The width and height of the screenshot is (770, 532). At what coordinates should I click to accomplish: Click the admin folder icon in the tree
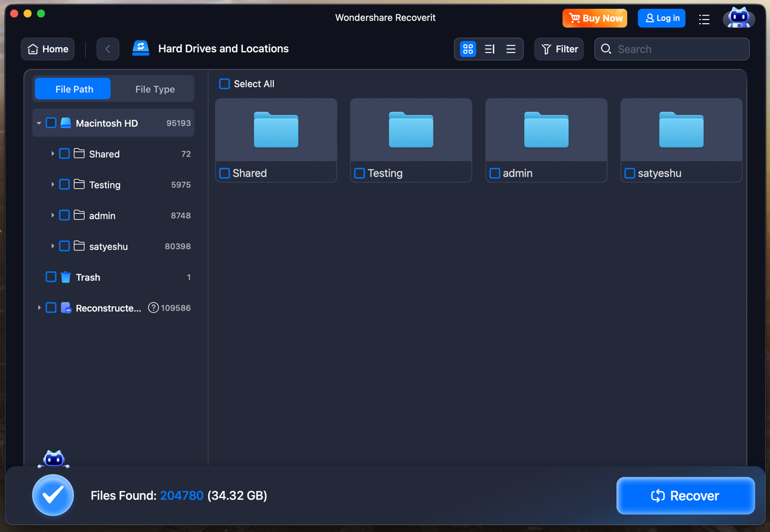(79, 215)
